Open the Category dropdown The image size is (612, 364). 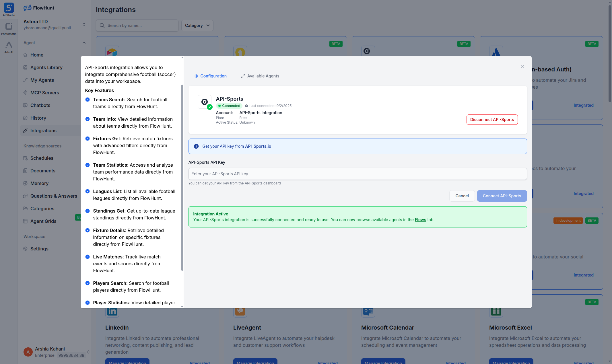tap(197, 26)
